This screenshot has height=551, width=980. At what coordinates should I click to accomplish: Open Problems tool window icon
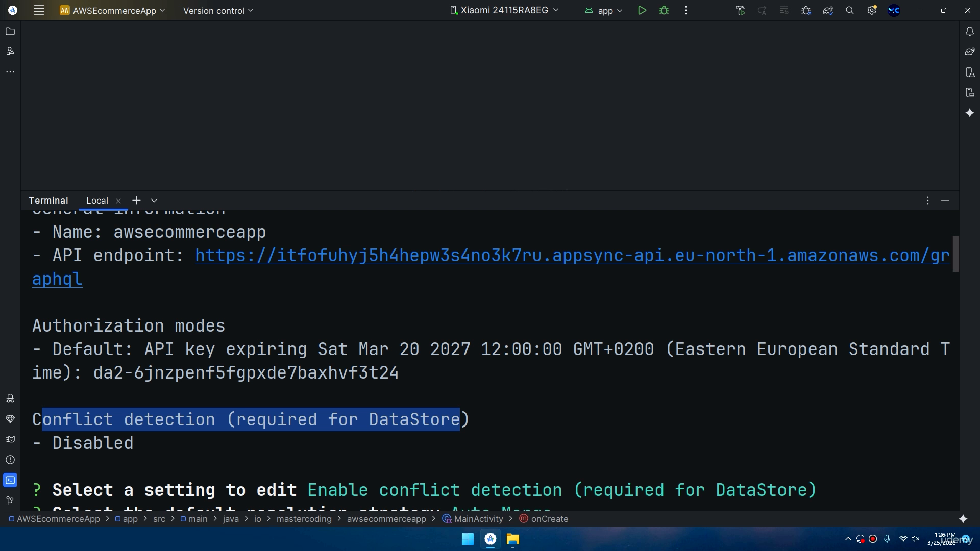[10, 460]
